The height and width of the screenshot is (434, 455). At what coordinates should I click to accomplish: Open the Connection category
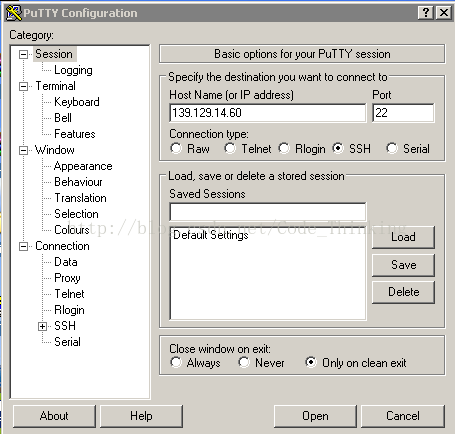click(x=62, y=246)
